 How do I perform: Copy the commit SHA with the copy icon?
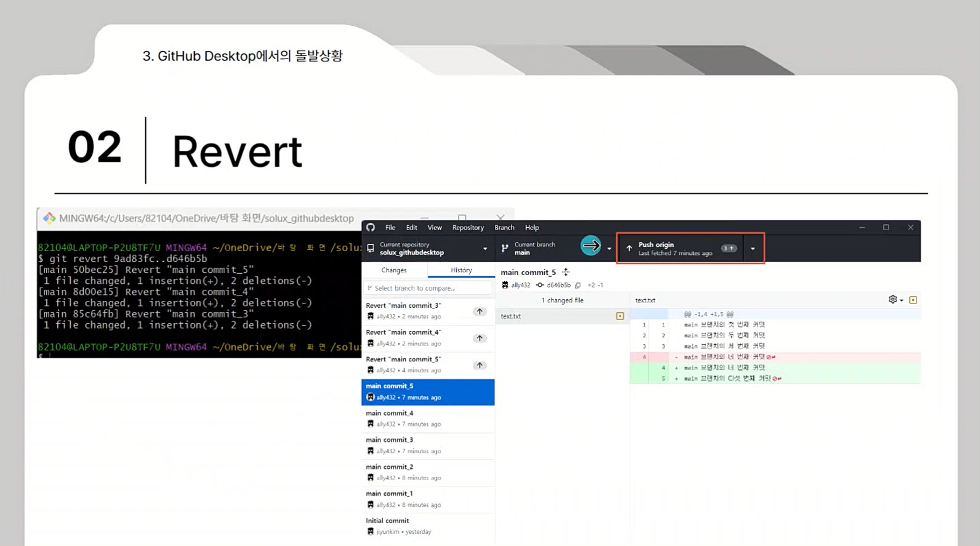pyautogui.click(x=577, y=285)
